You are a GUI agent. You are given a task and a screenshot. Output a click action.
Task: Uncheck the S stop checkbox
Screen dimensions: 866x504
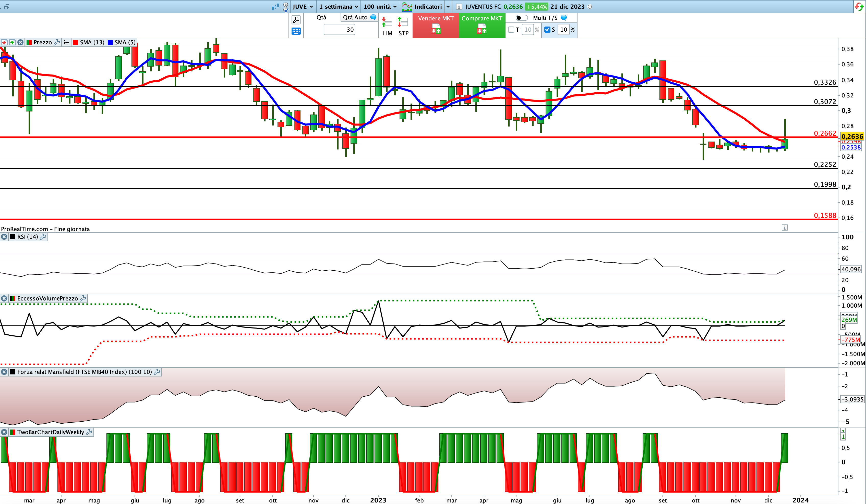point(547,30)
